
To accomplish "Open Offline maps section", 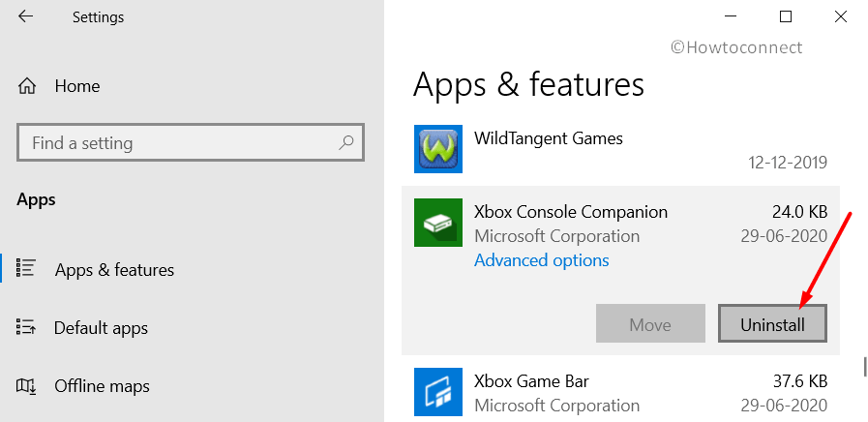I will [102, 386].
